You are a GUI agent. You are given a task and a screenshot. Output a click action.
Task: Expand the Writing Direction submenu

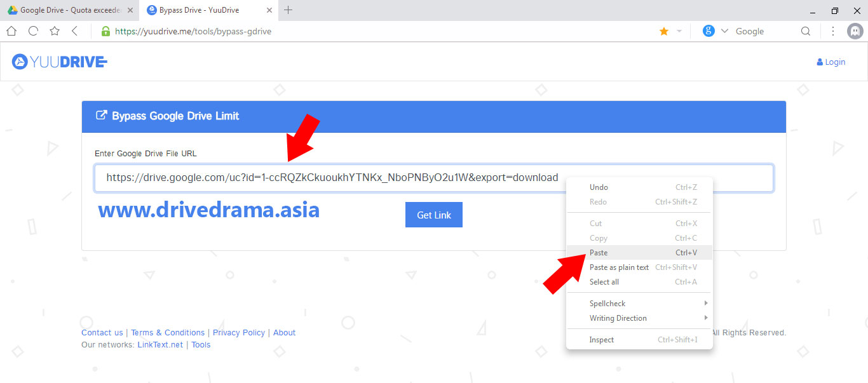639,318
